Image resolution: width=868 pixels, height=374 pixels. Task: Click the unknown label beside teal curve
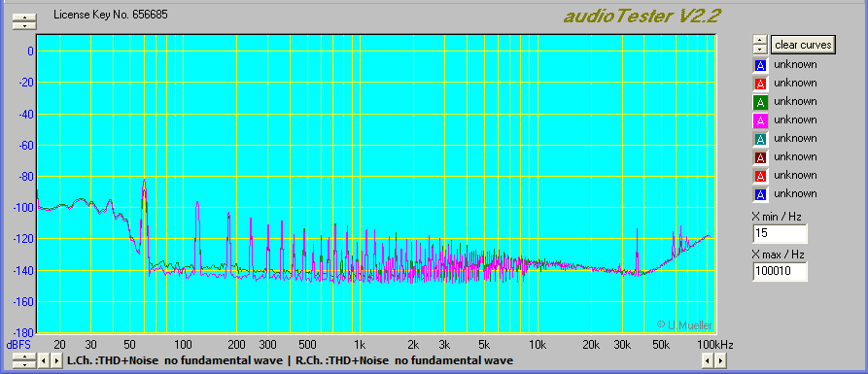click(795, 138)
